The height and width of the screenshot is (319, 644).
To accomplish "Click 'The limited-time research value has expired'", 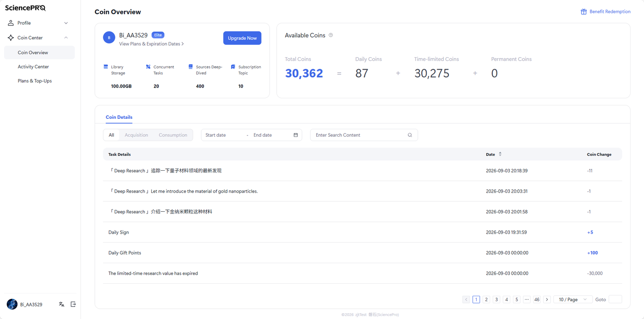I will tap(153, 273).
